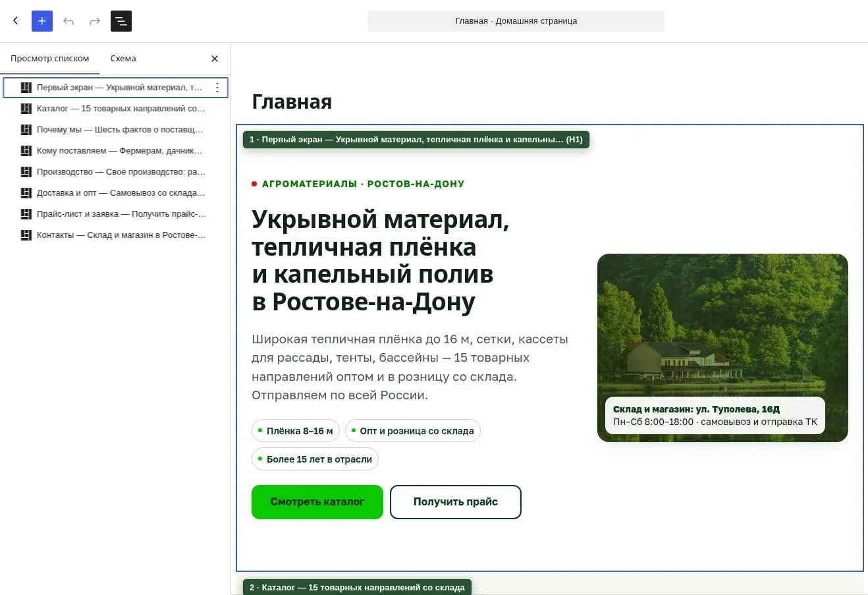The width and height of the screenshot is (868, 595).
Task: Close the list view panel
Action: (x=215, y=59)
